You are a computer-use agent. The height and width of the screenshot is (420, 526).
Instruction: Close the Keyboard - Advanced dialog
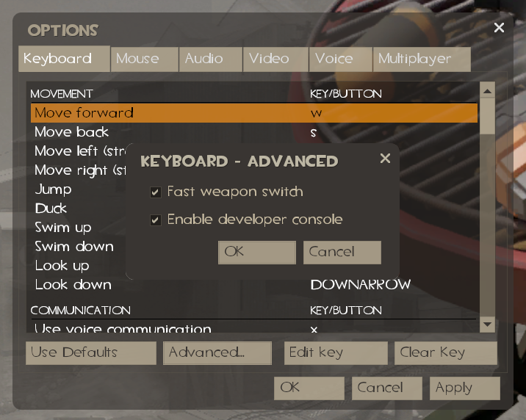pyautogui.click(x=385, y=158)
